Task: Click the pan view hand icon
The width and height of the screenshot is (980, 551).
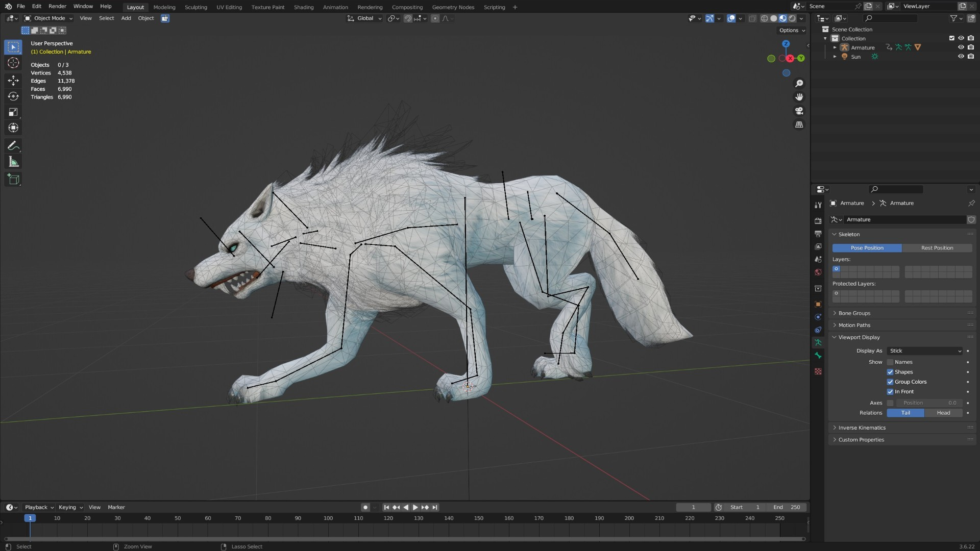Action: (799, 97)
